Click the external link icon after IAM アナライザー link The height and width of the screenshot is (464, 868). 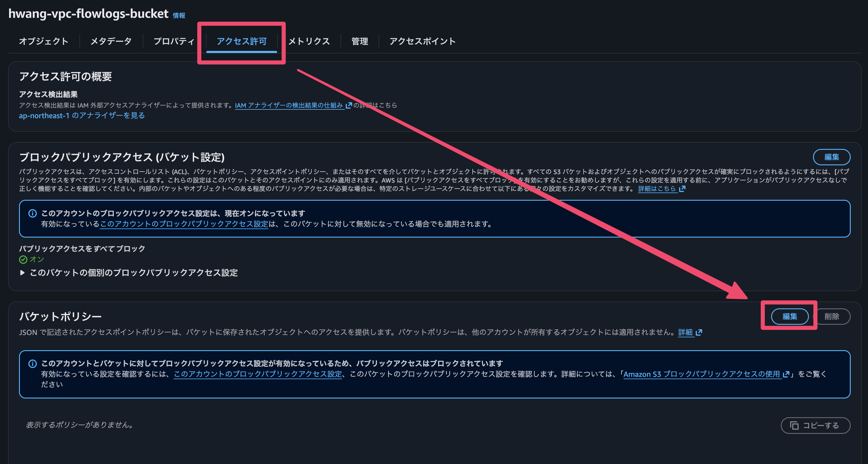pos(349,105)
